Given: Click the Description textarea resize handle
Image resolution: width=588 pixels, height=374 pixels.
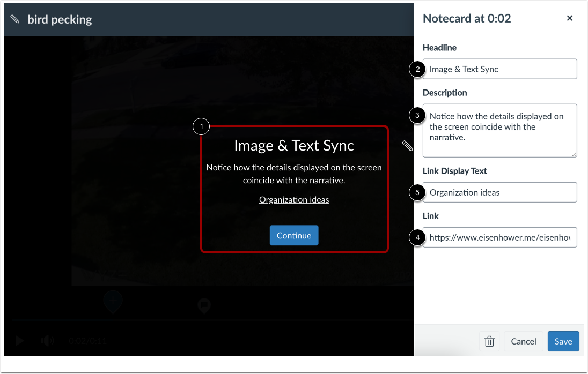Looking at the screenshot, I should (574, 155).
